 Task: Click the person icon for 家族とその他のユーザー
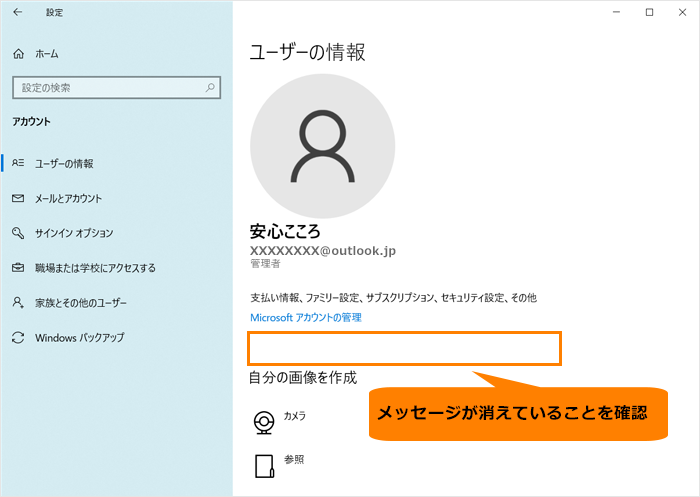18,302
